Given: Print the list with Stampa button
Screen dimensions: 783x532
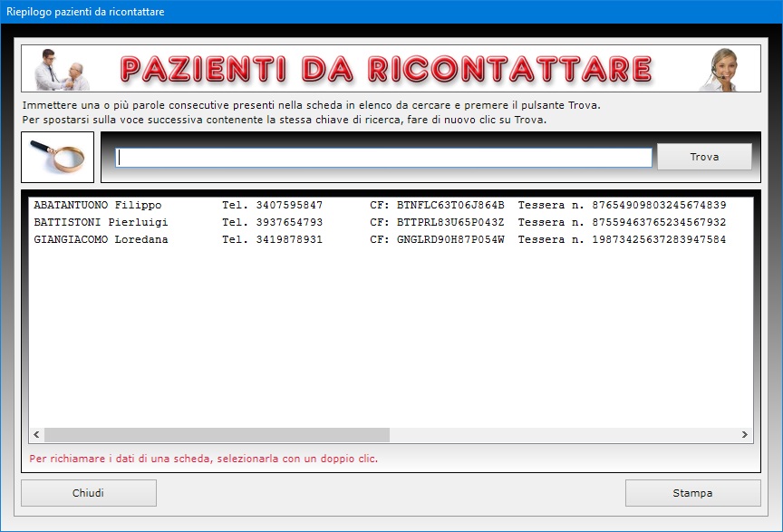Looking at the screenshot, I should tap(692, 493).
